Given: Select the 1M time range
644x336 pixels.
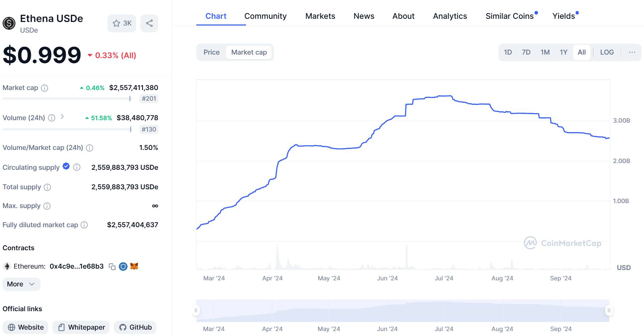Looking at the screenshot, I should point(545,52).
